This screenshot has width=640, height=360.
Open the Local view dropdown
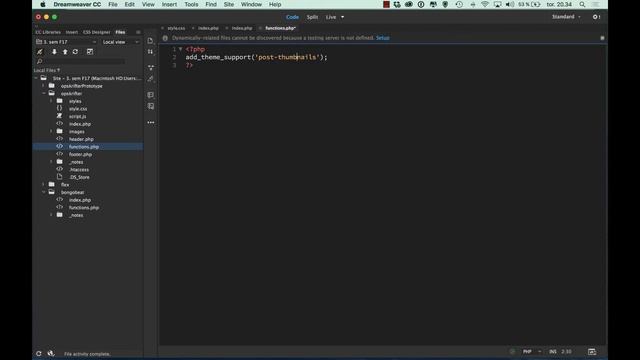pos(120,42)
